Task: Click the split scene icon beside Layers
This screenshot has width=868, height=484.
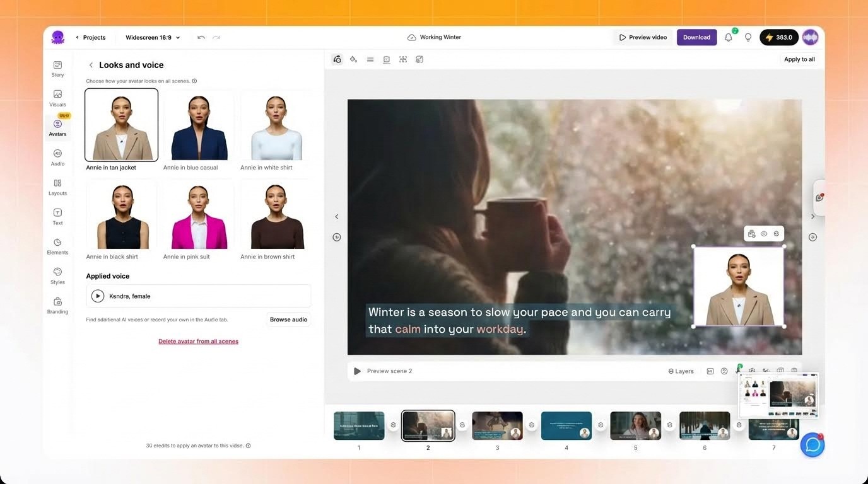Action: [710, 371]
